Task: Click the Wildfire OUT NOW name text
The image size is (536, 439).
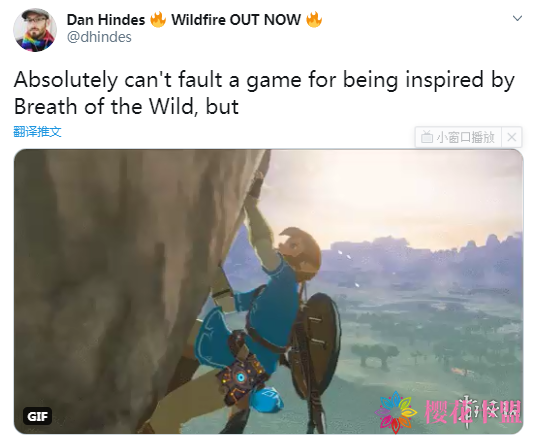Action: tap(236, 20)
